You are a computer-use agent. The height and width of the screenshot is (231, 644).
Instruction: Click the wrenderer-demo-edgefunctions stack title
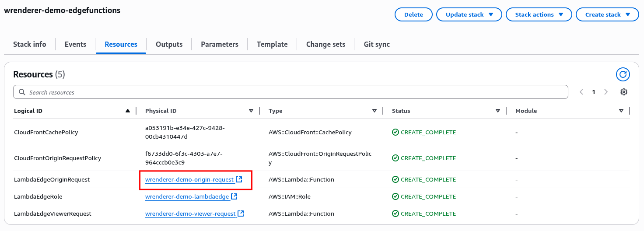(x=62, y=10)
